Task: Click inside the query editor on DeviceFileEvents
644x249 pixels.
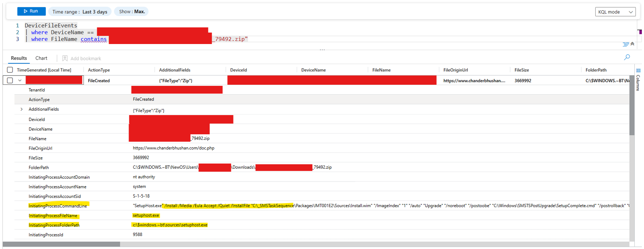Action: pyautogui.click(x=51, y=26)
